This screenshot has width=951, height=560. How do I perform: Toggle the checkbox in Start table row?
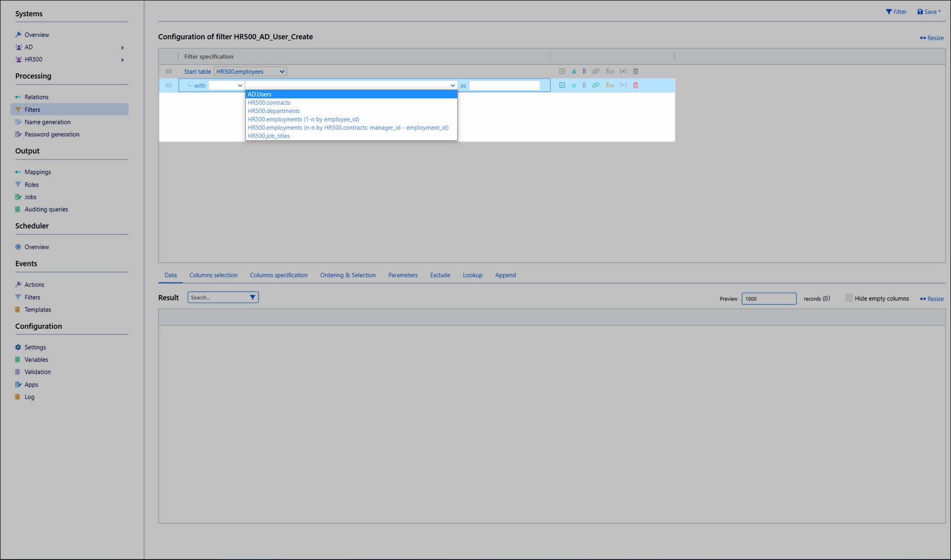coord(562,71)
